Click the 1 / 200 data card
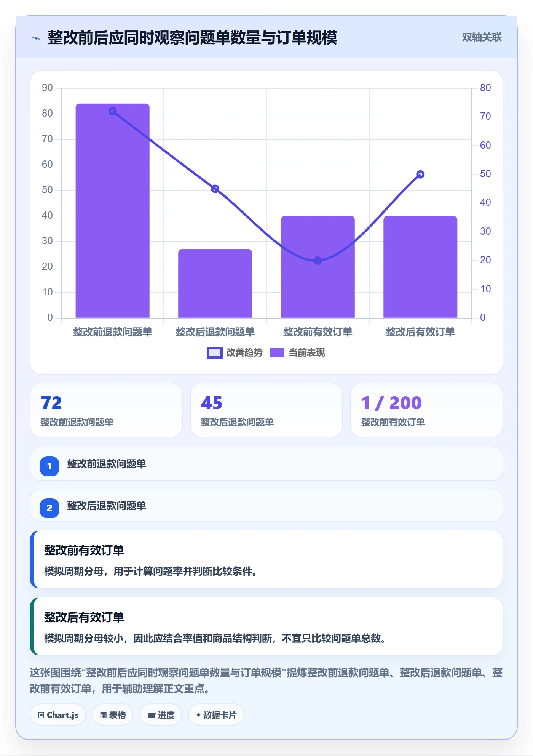Viewport: 533px width, 756px height. [x=426, y=410]
